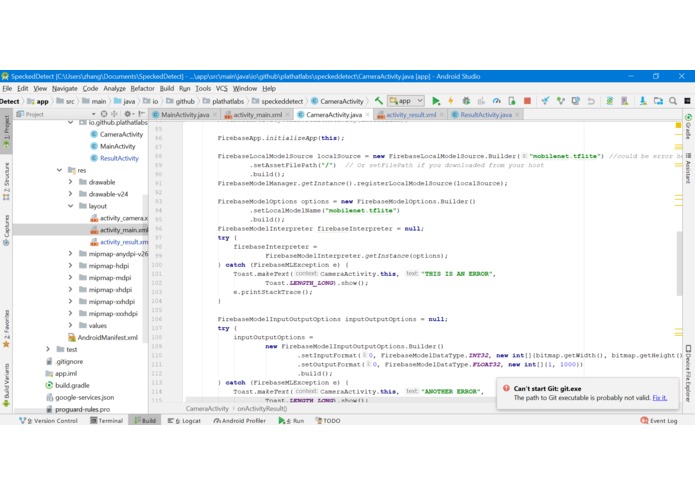
Task: Expand the test folder
Action: pos(48,350)
